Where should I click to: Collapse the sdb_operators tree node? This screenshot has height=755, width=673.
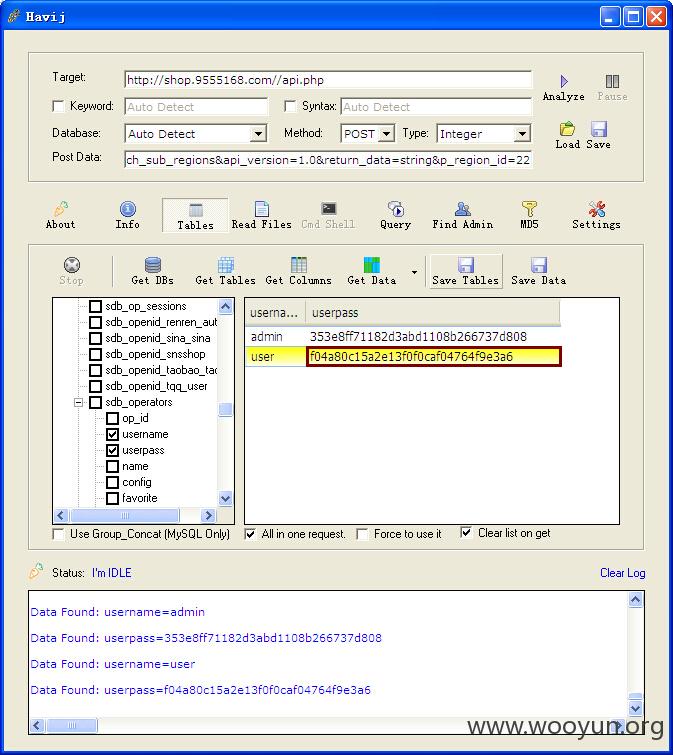pos(78,402)
